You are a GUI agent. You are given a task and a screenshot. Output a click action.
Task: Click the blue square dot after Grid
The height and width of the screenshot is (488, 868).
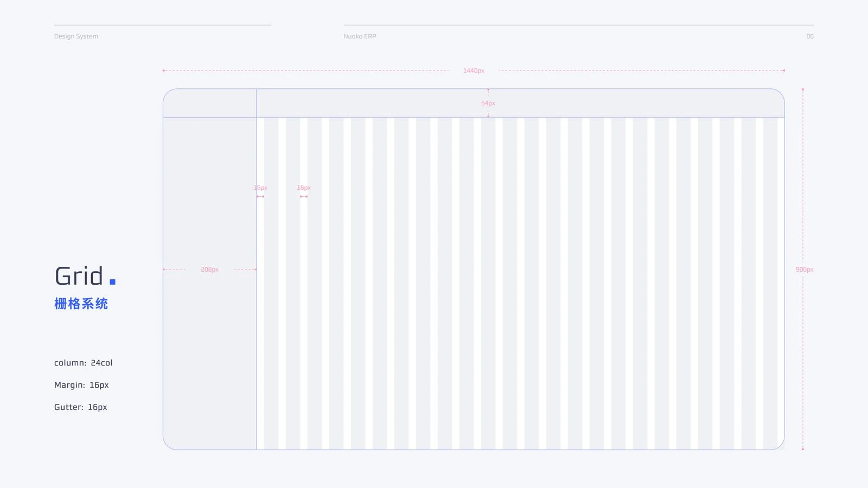pos(113,282)
